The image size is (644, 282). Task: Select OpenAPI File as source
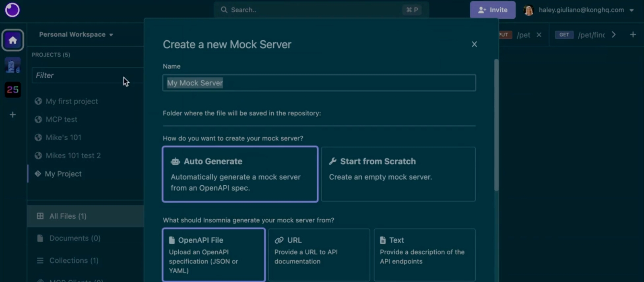coord(214,255)
